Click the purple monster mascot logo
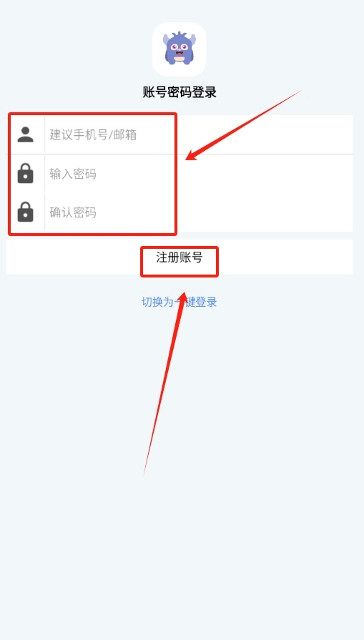The height and width of the screenshot is (640, 364). 179,49
